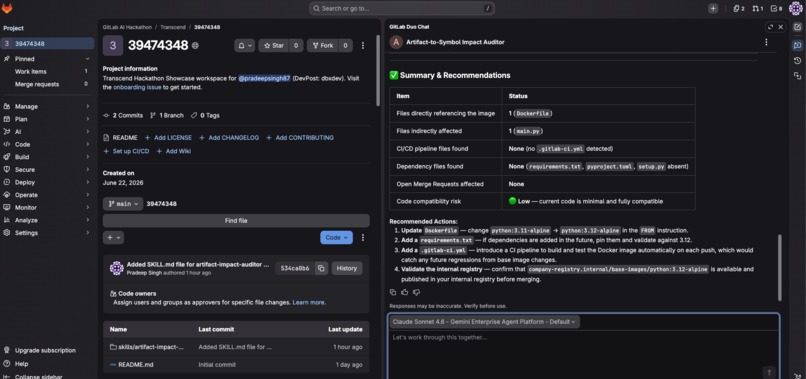806x379 pixels.
Task: Send the chat message with arrow button
Action: click(x=769, y=372)
